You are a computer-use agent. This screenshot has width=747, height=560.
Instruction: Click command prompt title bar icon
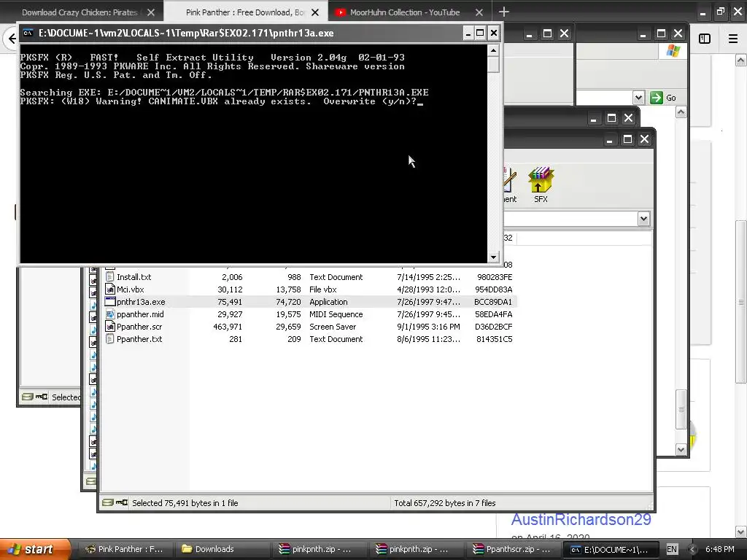tap(28, 33)
